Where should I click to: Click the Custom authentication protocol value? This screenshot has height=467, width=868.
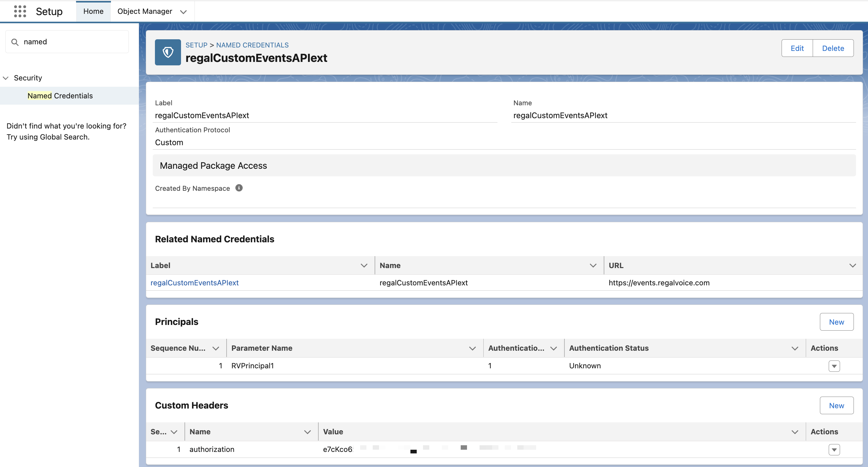(x=169, y=143)
